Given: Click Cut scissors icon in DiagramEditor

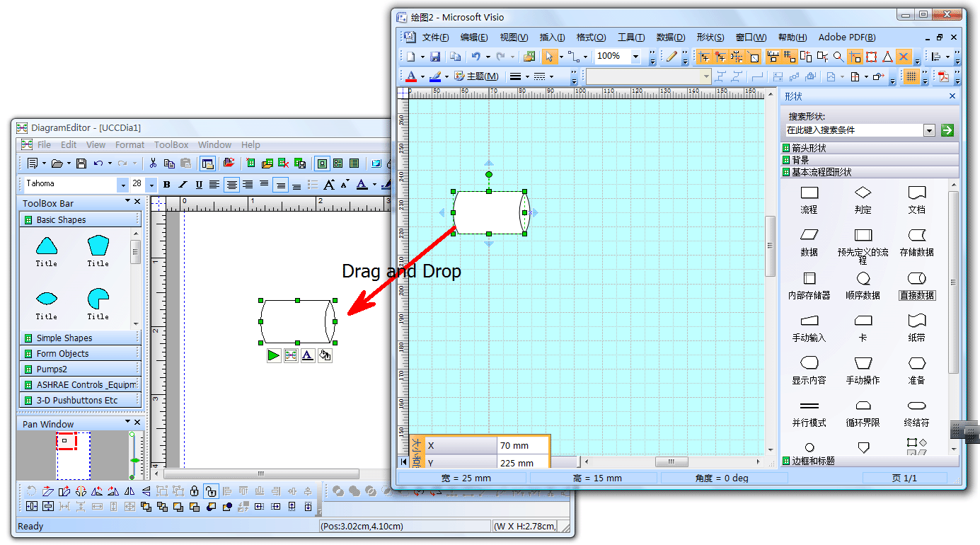Looking at the screenshot, I should 153,163.
